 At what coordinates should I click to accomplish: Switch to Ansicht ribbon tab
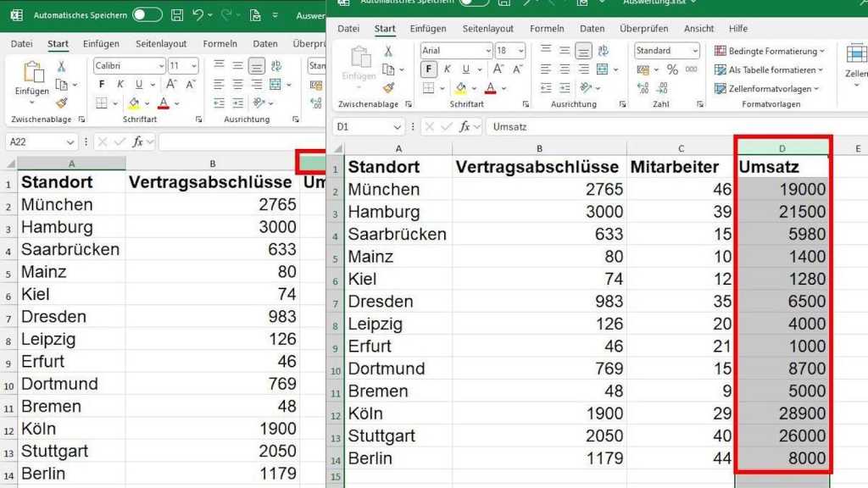(698, 29)
